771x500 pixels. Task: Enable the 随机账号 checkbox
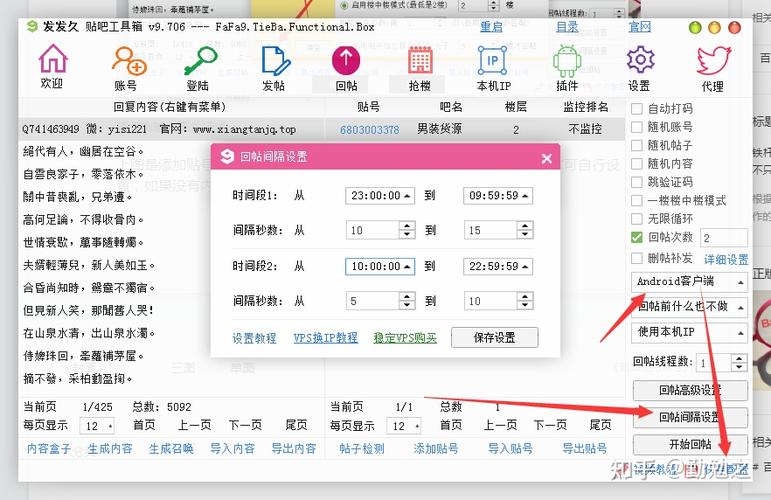tap(637, 127)
